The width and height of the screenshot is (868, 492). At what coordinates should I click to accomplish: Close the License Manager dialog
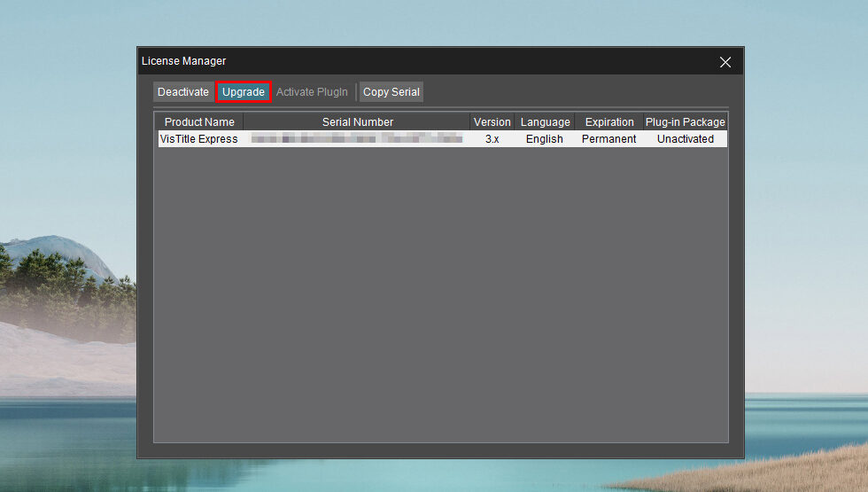tap(725, 62)
